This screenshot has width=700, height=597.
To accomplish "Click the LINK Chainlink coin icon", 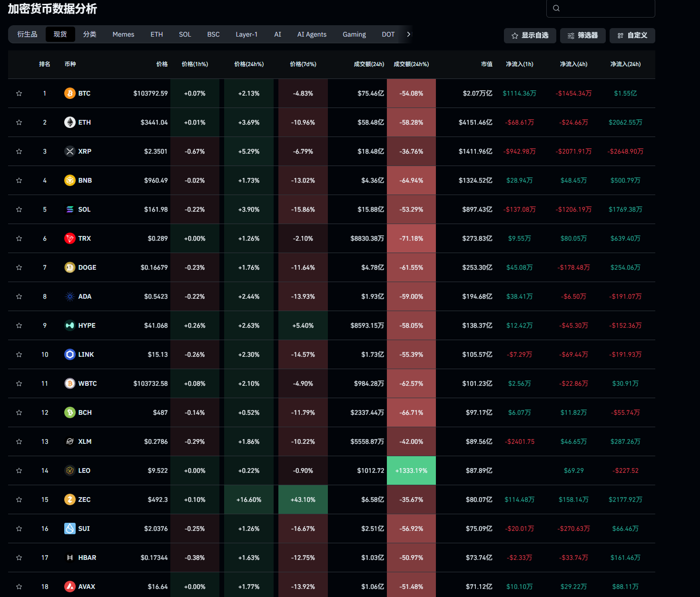I will (x=70, y=354).
